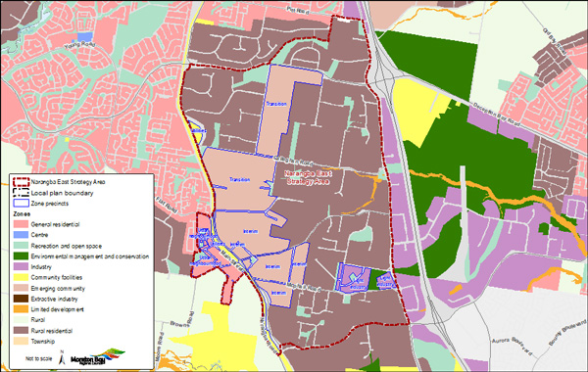
Task: Click the blue Centre zone near Young Road
Action: pos(85,37)
